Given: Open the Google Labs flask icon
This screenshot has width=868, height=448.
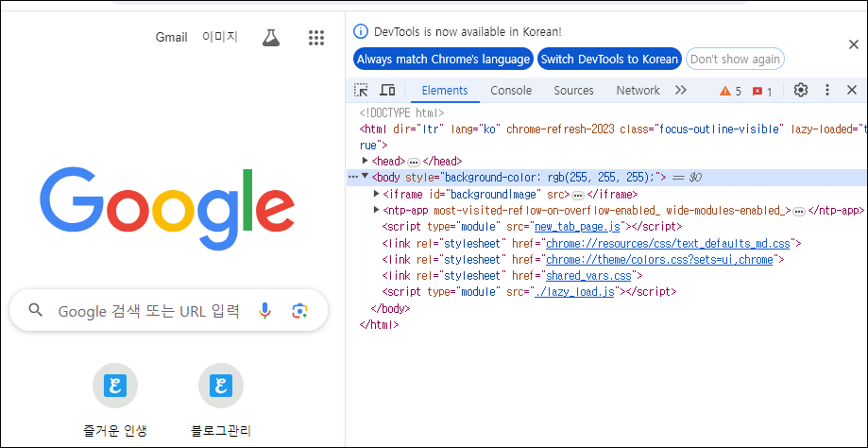Looking at the screenshot, I should pyautogui.click(x=271, y=38).
